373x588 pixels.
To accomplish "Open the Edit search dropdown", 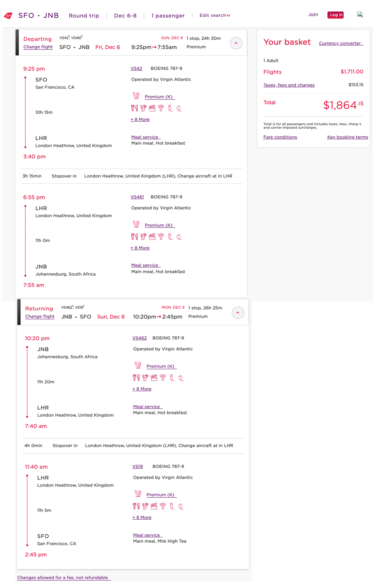I will 215,15.
